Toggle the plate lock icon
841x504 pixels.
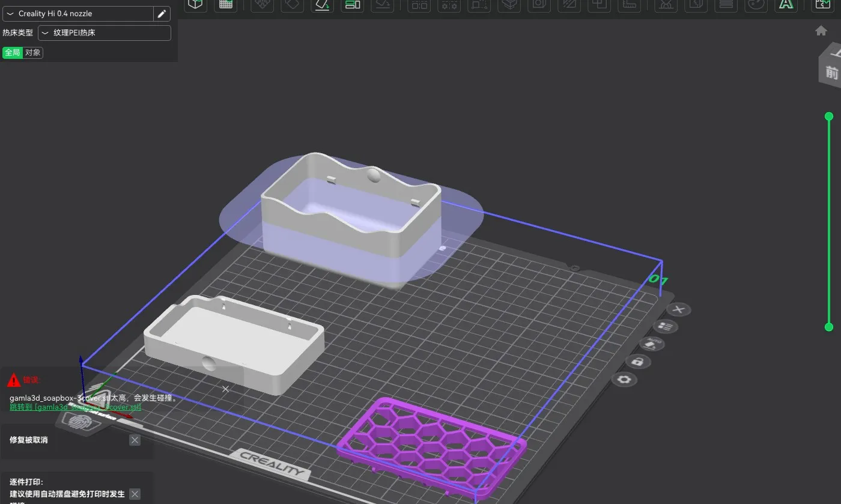pos(638,362)
